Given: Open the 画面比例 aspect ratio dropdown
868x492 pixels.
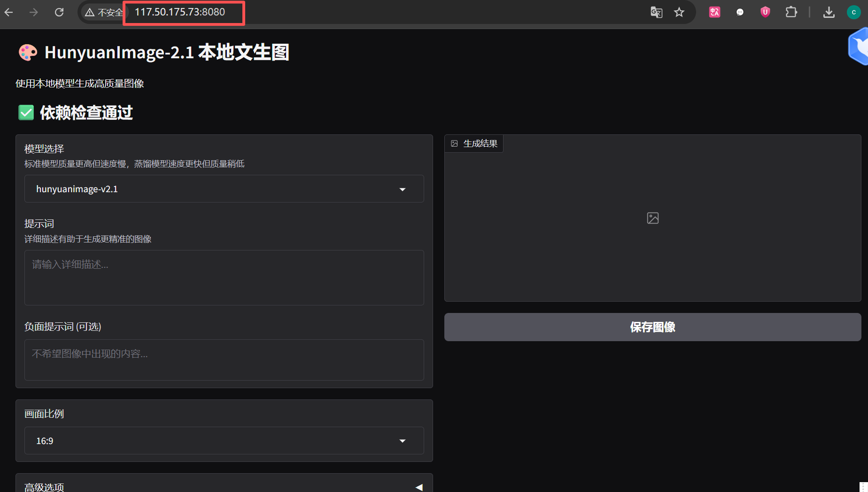Looking at the screenshot, I should point(224,441).
